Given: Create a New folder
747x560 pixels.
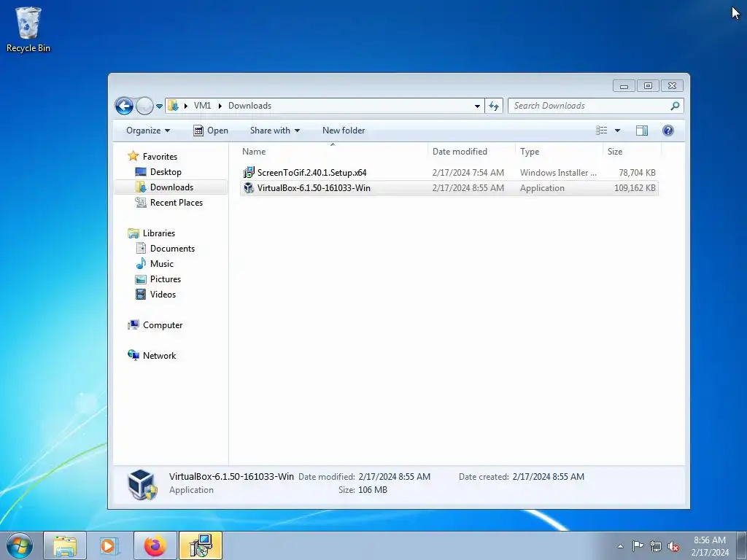Looking at the screenshot, I should tap(344, 131).
